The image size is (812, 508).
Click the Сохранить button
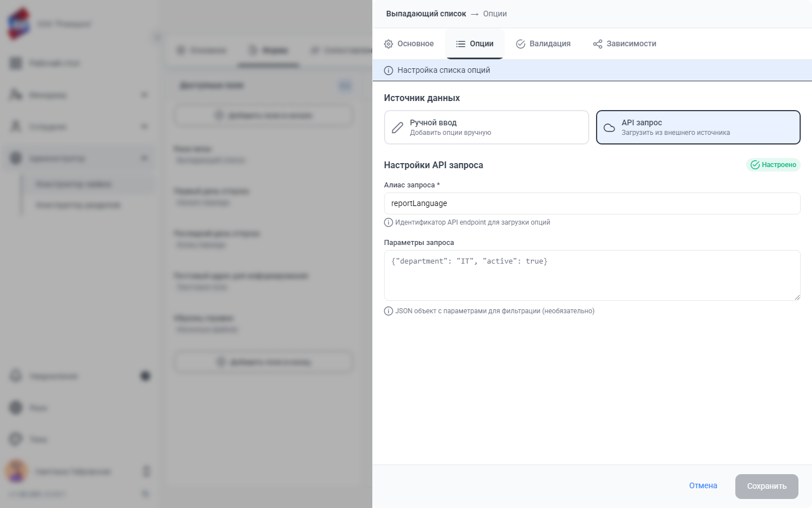tap(767, 487)
